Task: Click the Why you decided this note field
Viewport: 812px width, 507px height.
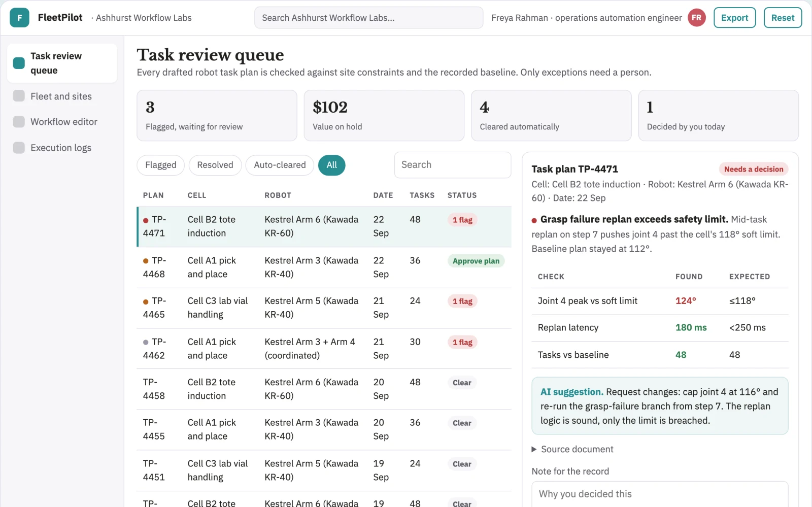Action: [x=660, y=494]
